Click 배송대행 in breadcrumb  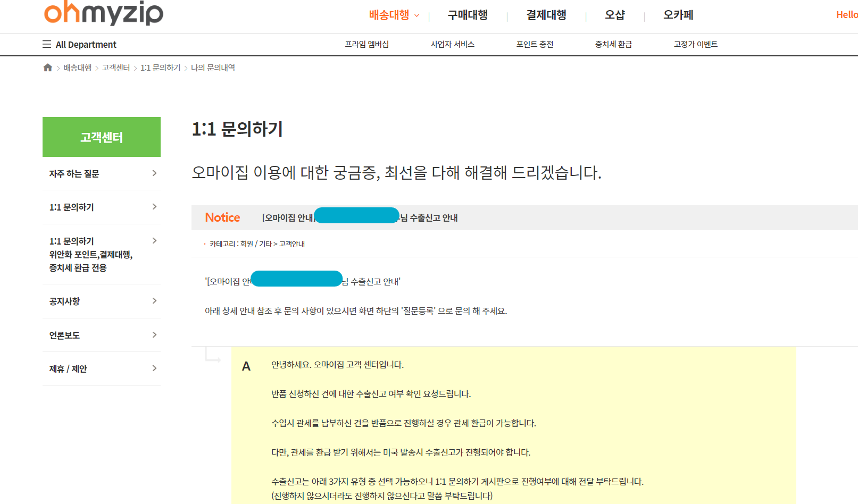[x=78, y=68]
